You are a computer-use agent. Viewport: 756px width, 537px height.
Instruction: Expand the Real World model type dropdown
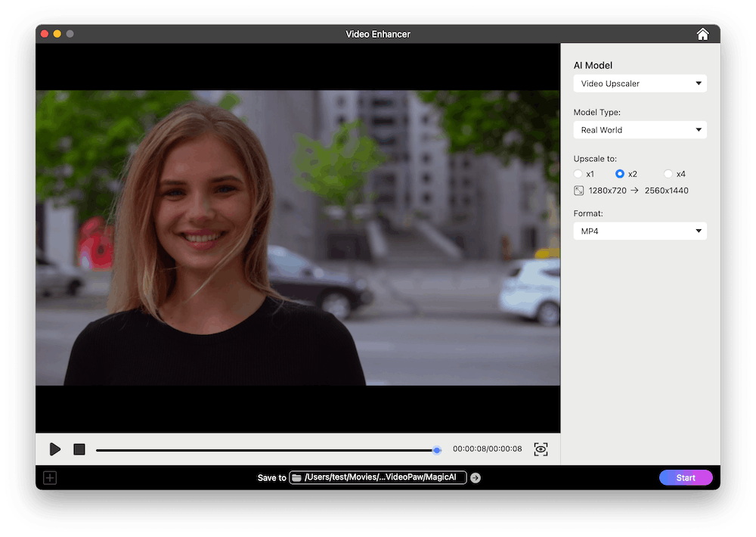point(640,130)
